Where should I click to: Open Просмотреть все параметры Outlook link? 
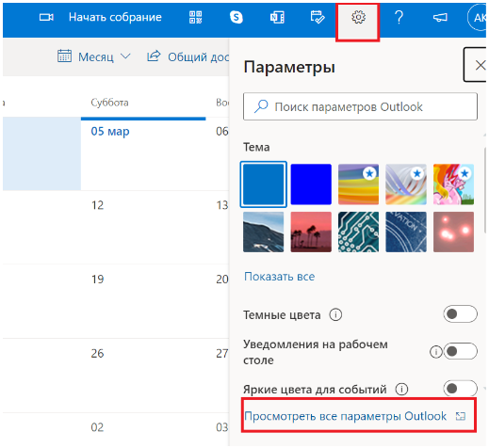click(345, 416)
